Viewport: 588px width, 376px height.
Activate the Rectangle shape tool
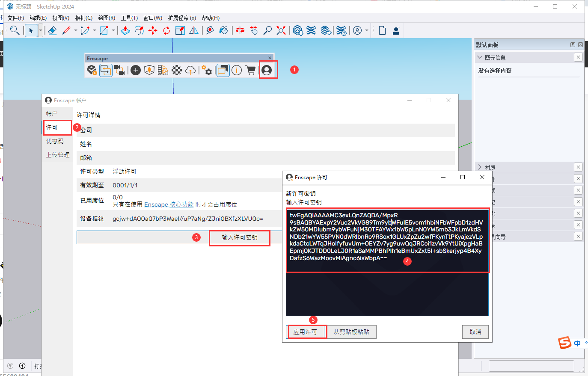[x=104, y=30]
